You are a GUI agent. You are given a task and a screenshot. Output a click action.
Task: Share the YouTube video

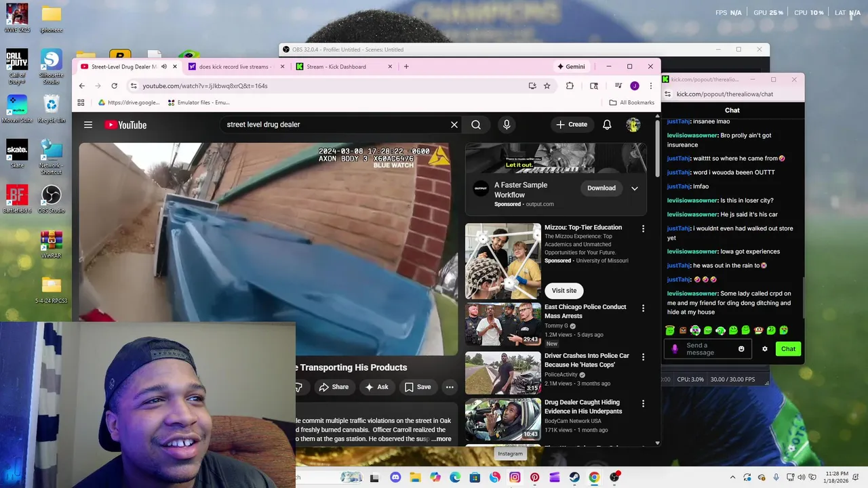click(334, 387)
